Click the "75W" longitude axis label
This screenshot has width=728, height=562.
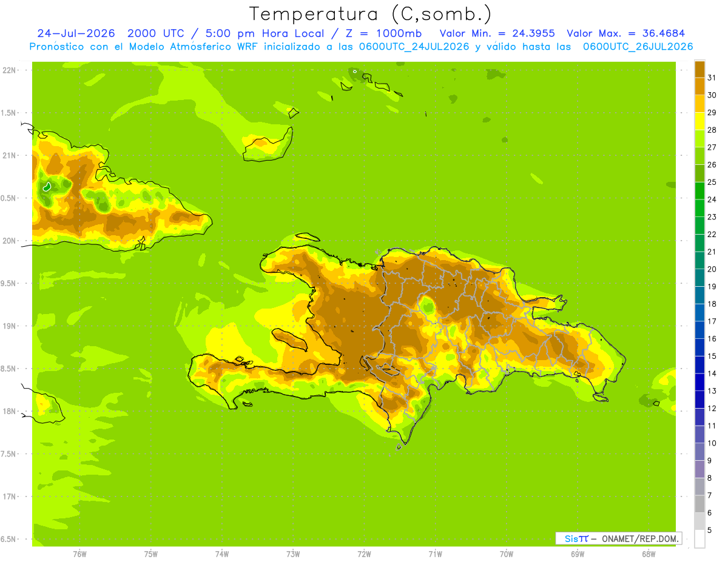151,554
